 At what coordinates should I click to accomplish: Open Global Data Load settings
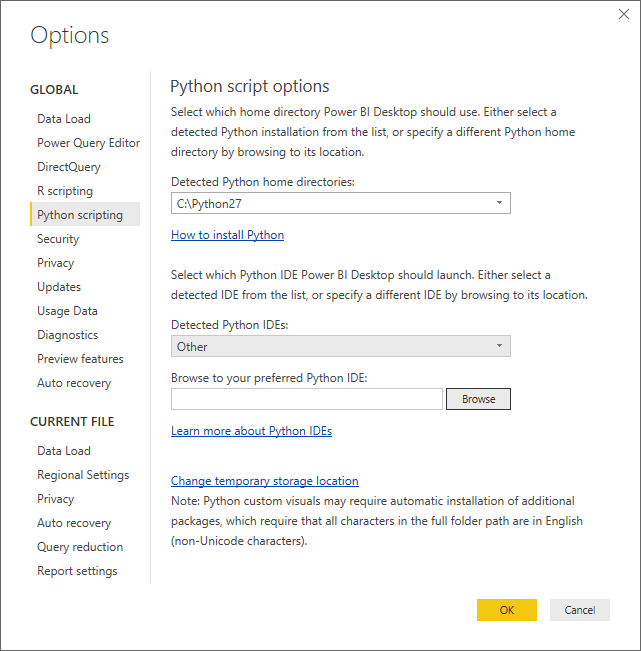point(64,119)
